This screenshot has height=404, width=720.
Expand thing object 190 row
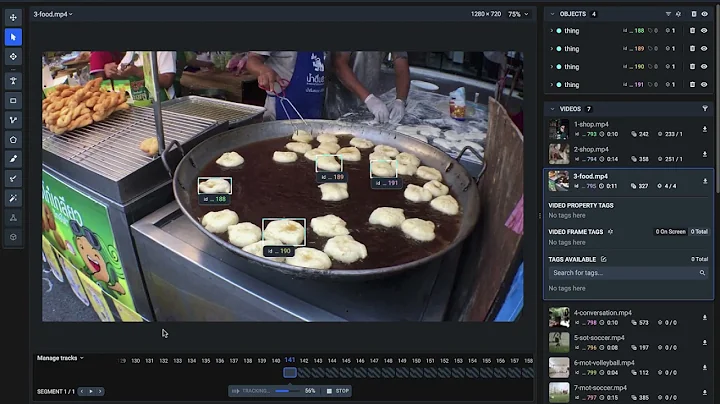[x=551, y=67]
